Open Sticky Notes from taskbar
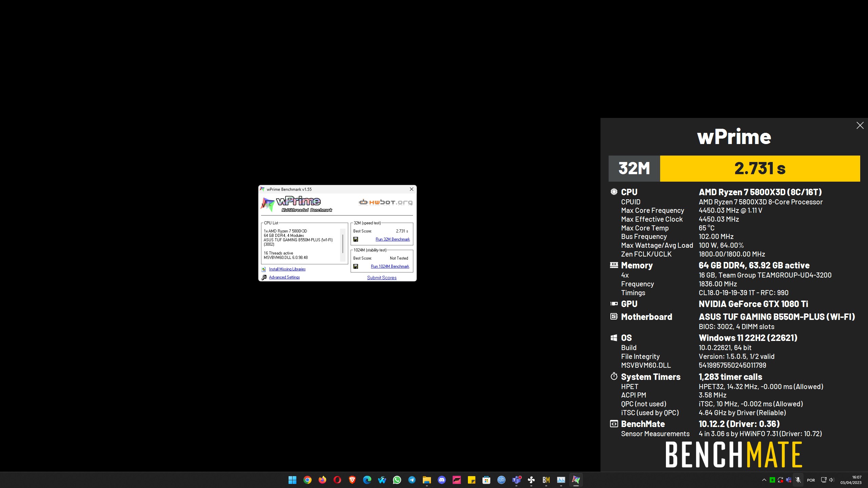 (471, 480)
